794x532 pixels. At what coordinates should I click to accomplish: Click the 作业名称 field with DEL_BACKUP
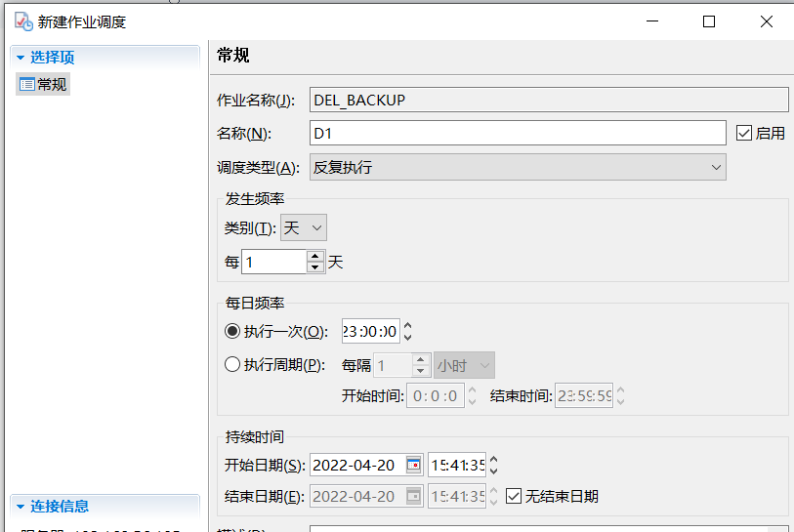click(549, 100)
